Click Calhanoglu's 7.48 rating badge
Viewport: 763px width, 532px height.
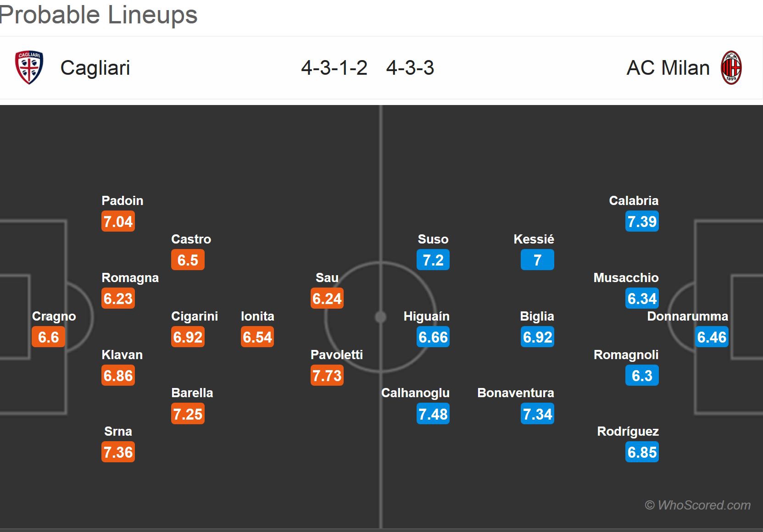pos(433,414)
